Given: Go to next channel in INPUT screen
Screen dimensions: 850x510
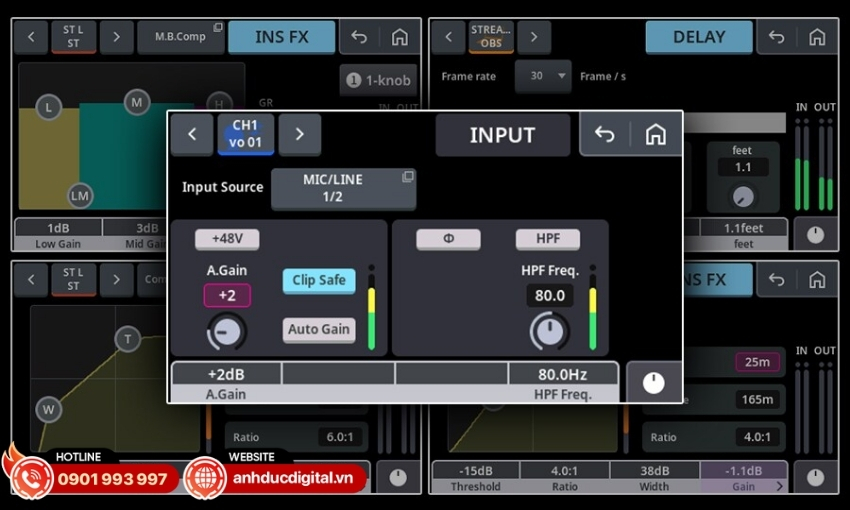Looking at the screenshot, I should click(x=300, y=134).
